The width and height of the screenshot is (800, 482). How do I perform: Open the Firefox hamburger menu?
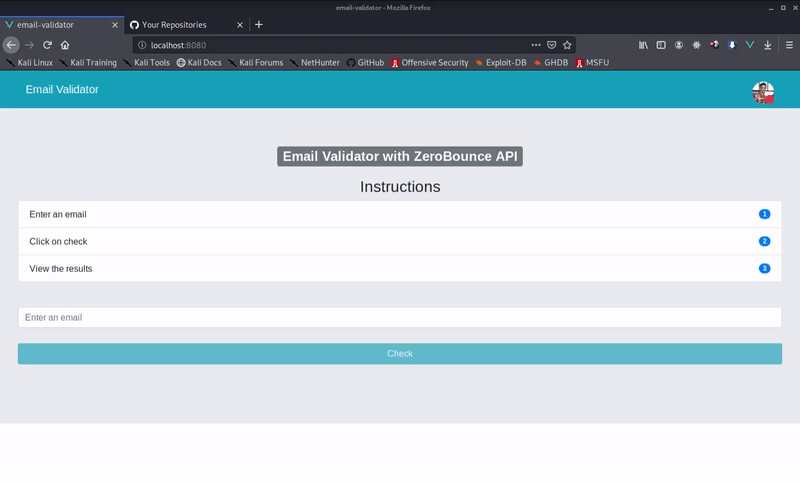click(789, 45)
